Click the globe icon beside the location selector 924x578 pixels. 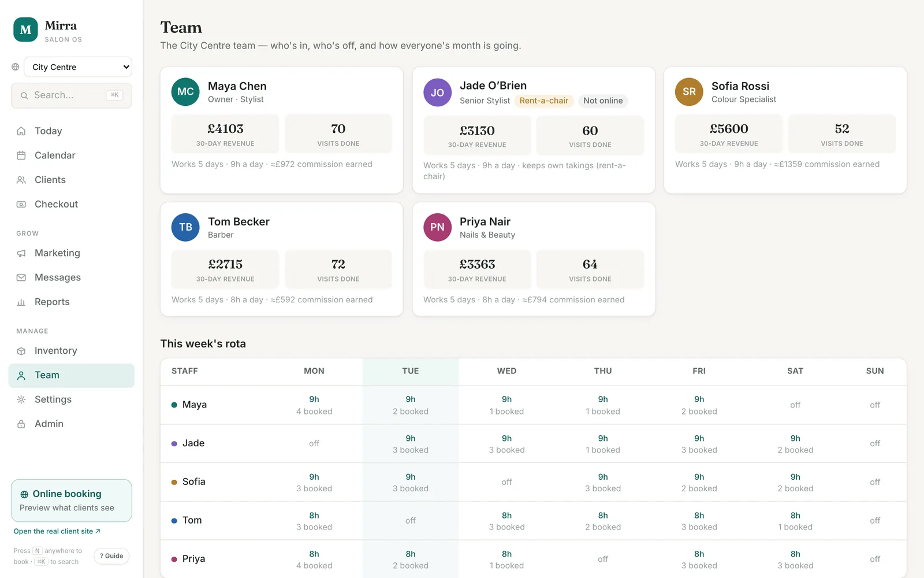tap(16, 67)
